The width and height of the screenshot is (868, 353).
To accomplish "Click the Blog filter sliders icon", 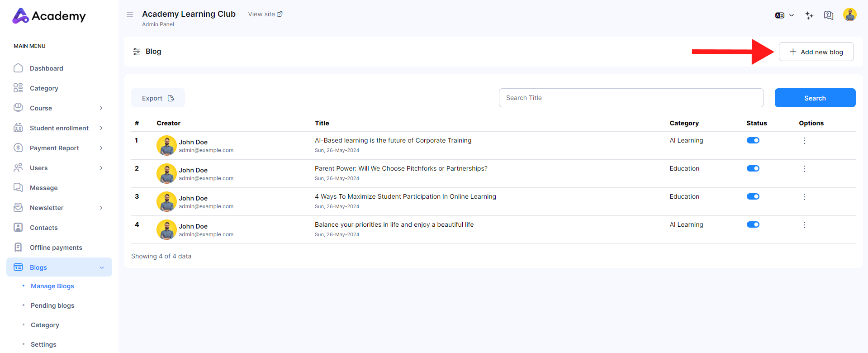I will (137, 52).
